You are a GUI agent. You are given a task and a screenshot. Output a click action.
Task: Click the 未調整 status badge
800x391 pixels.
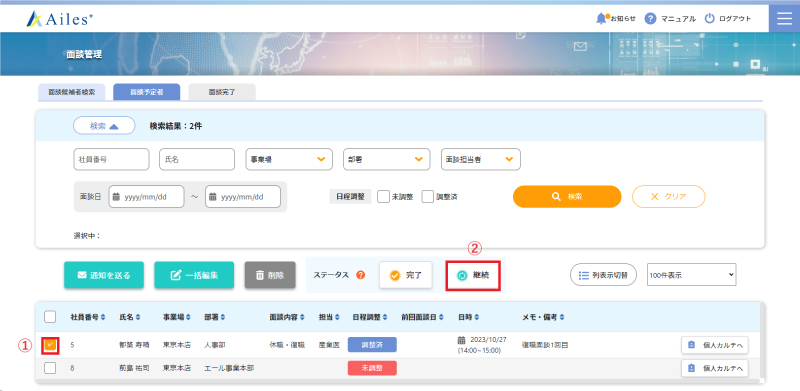tap(372, 368)
